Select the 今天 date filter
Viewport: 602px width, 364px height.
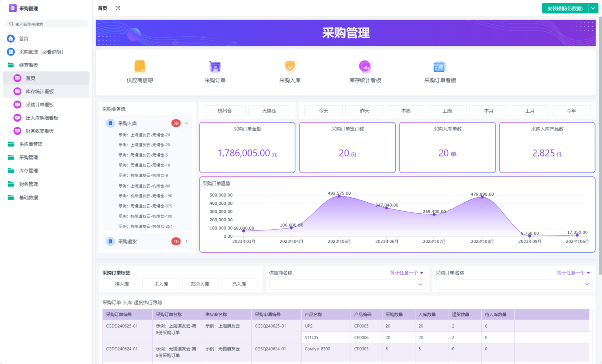click(323, 111)
